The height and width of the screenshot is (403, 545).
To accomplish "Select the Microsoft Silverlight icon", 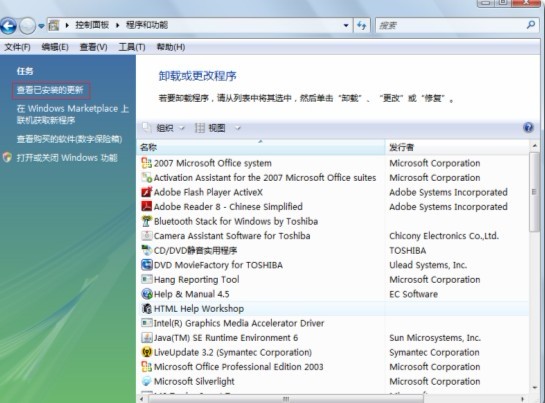I will tap(147, 381).
